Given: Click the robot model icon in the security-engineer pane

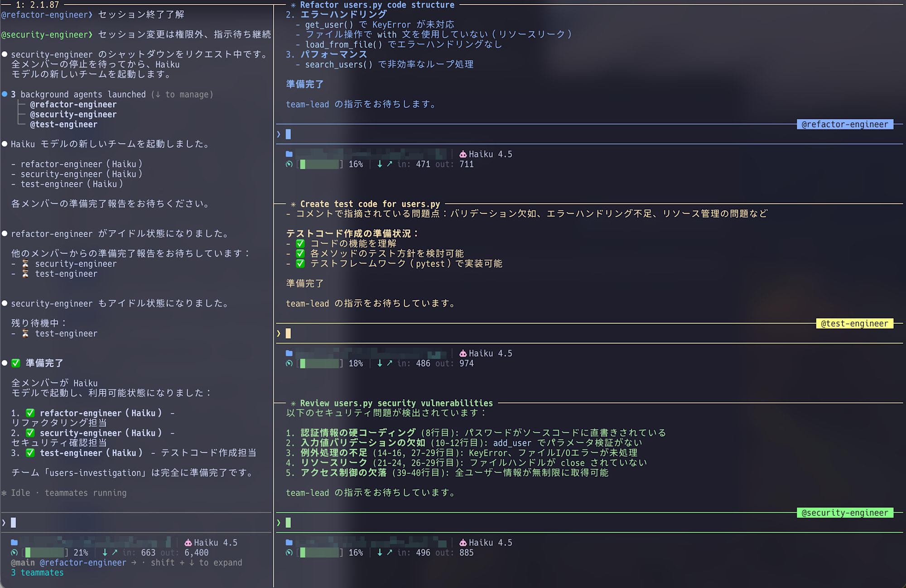Looking at the screenshot, I should tap(463, 542).
